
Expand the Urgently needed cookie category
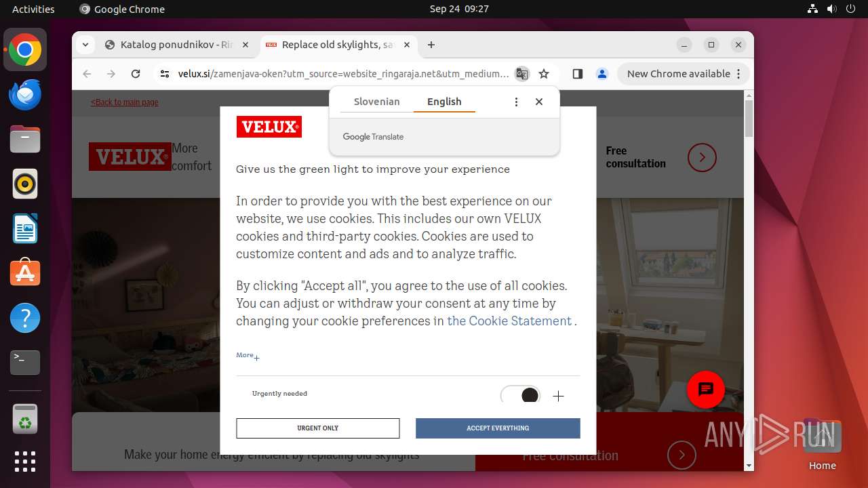coord(558,396)
